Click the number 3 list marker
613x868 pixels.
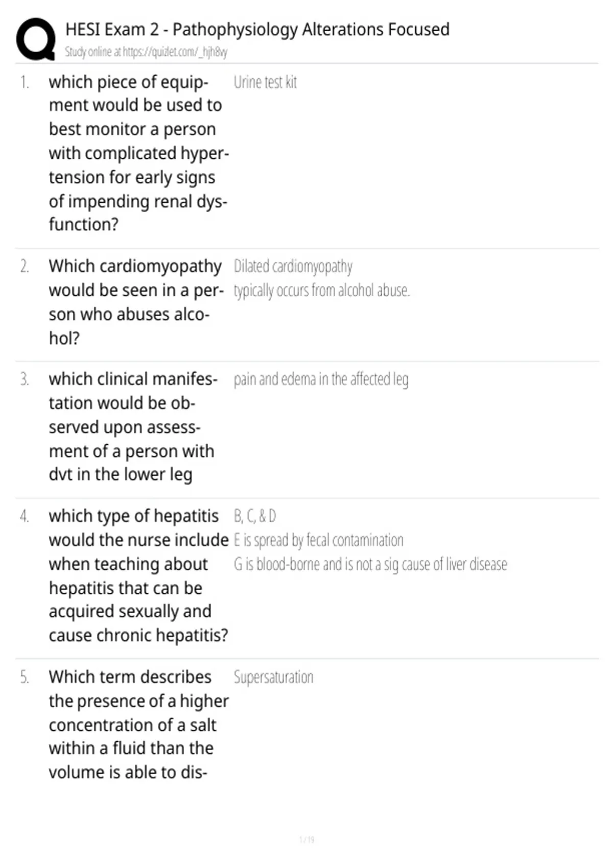[x=25, y=380]
